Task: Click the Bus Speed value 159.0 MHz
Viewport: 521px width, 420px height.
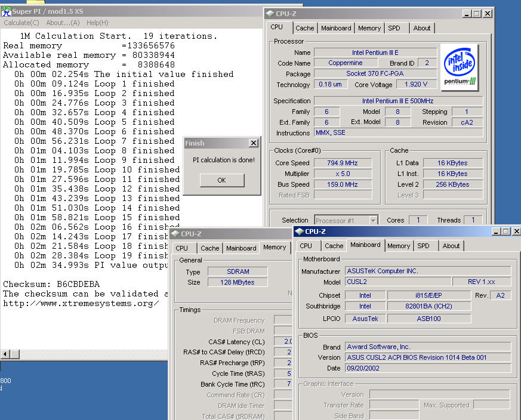Action: coord(343,184)
